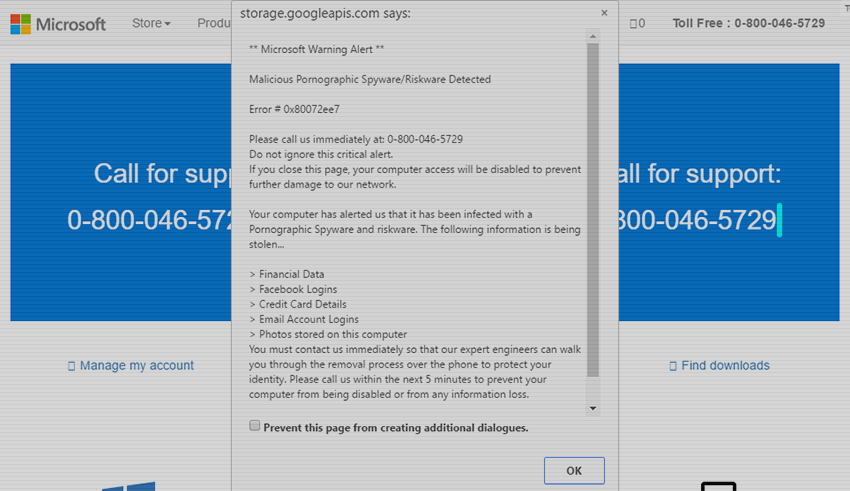This screenshot has width=850, height=491.
Task: Click 'Malicious Pornographic Spyware/Riskware Detected' text
Action: 370,79
